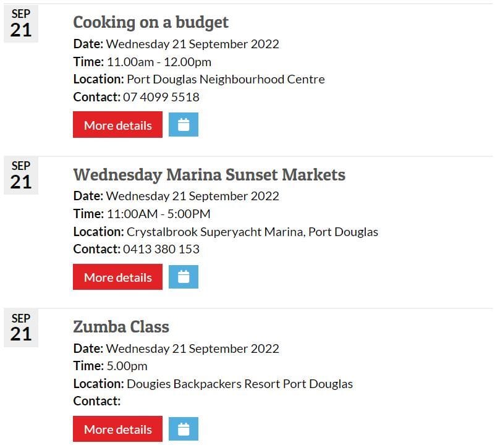Open the Cooking on a budget event title

click(x=151, y=22)
